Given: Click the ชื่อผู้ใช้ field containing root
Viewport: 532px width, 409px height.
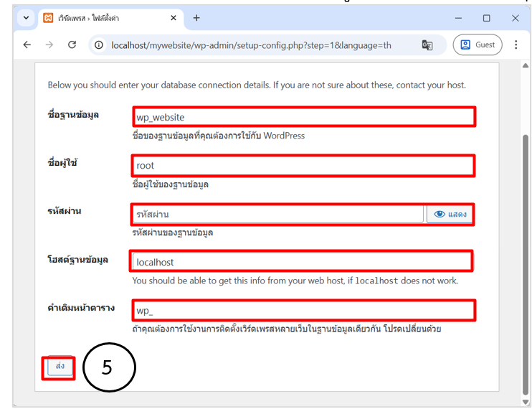Looking at the screenshot, I should point(303,166).
